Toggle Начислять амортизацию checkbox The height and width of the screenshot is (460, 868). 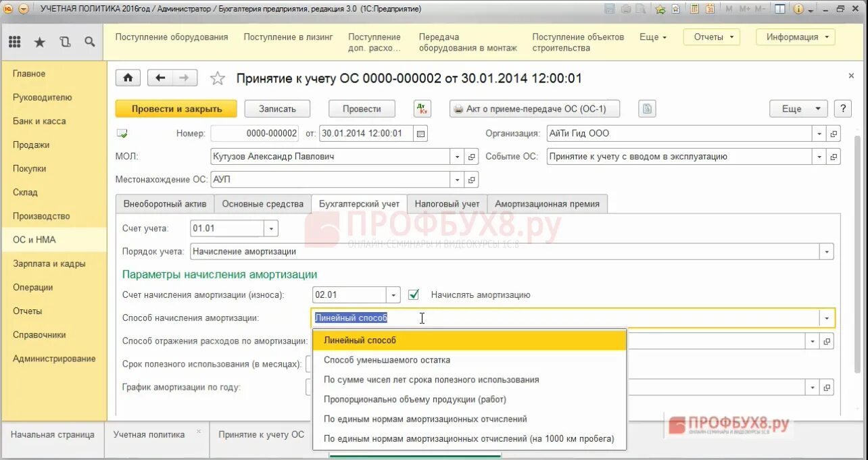[x=414, y=295]
